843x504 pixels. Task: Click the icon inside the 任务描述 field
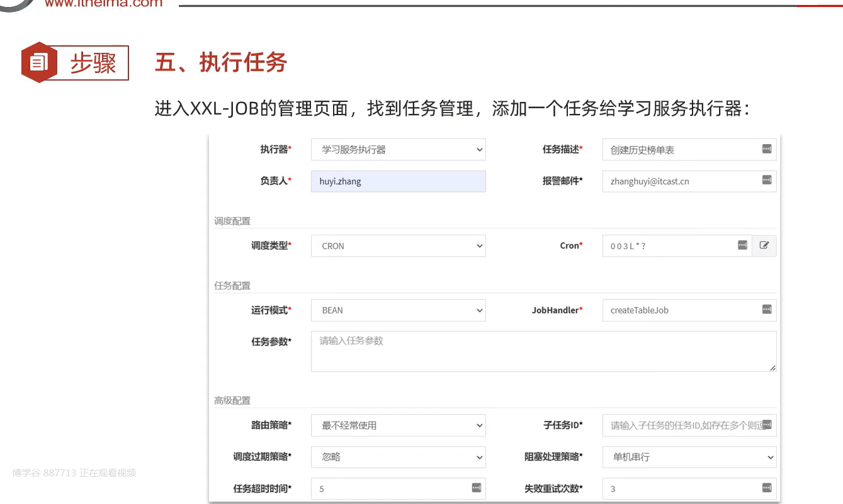tap(766, 149)
